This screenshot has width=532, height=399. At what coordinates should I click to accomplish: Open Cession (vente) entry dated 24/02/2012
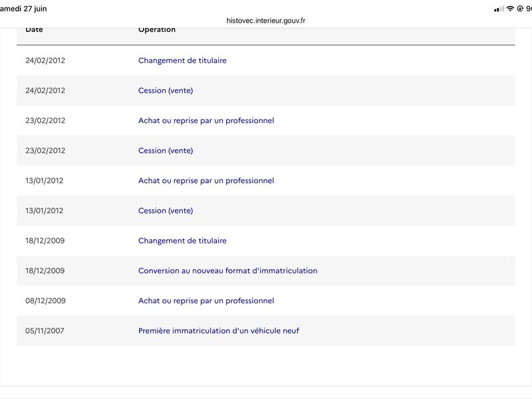coord(166,90)
